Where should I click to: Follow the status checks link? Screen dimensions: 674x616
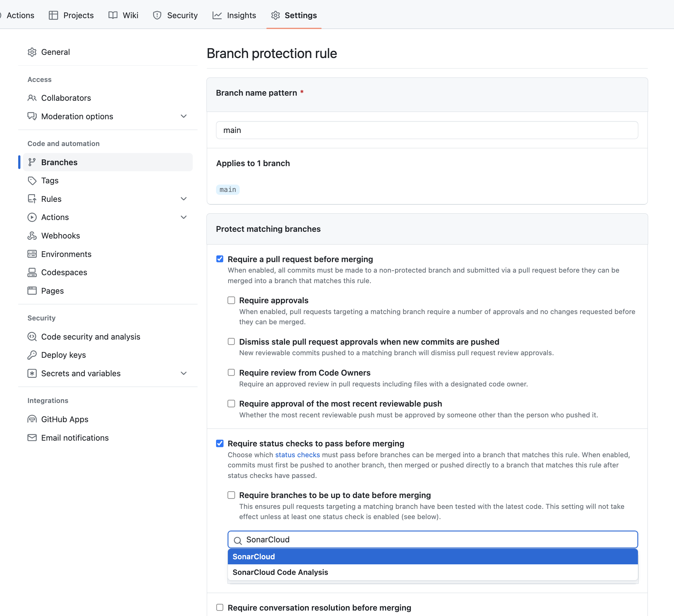tap(297, 454)
